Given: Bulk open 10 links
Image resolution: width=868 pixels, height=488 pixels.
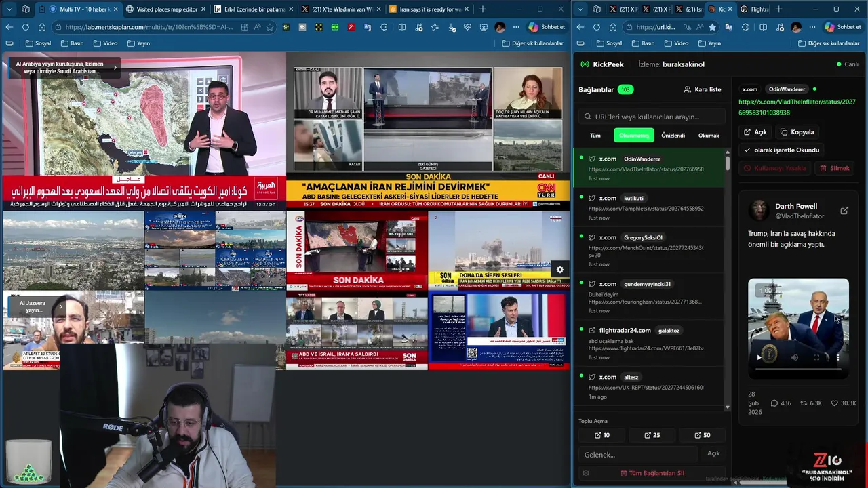Looking at the screenshot, I should [x=602, y=435].
